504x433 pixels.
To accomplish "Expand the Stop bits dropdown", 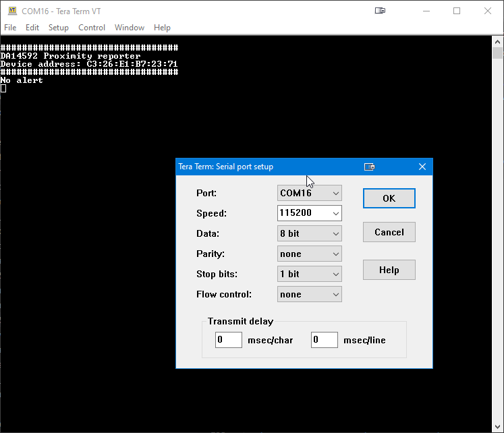I will pyautogui.click(x=310, y=274).
